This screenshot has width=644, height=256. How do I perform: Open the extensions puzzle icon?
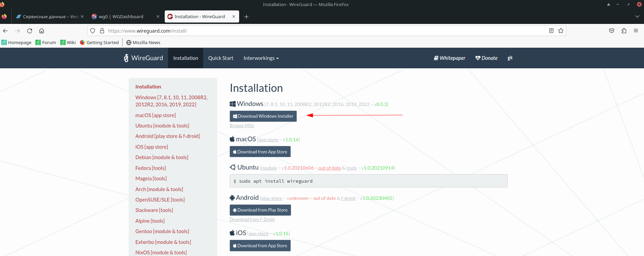[x=624, y=31]
